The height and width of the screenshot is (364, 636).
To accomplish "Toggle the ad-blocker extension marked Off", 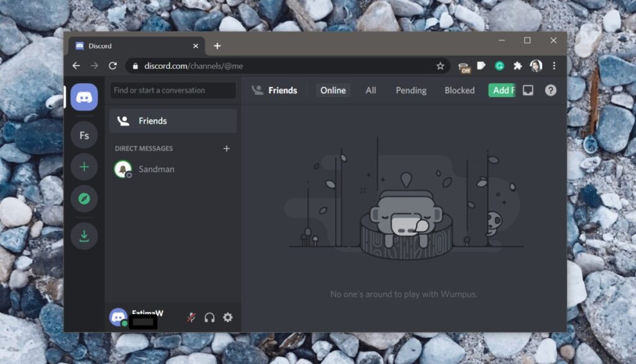I will coord(464,66).
